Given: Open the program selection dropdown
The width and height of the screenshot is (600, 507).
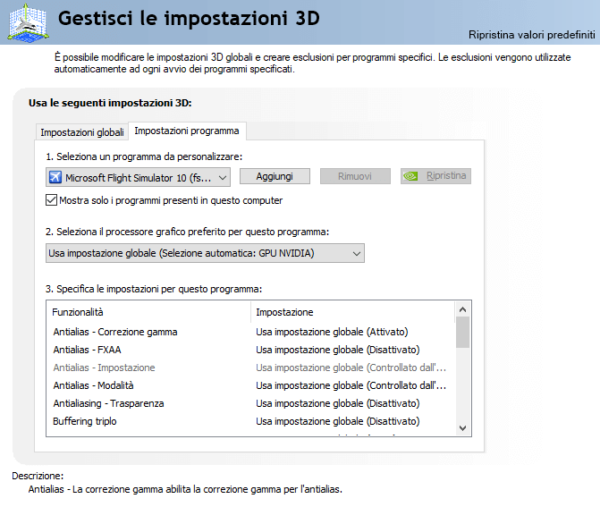Looking at the screenshot, I should tap(138, 177).
